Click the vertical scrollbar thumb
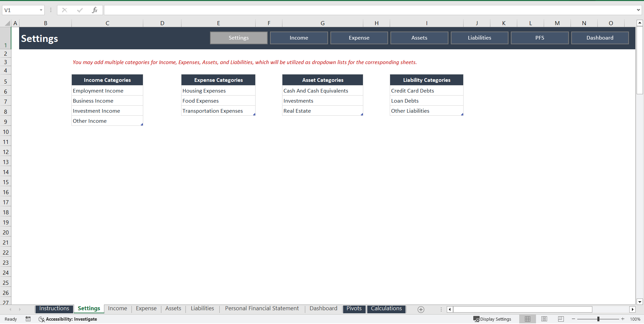Image resolution: width=644 pixels, height=324 pixels. point(640,60)
